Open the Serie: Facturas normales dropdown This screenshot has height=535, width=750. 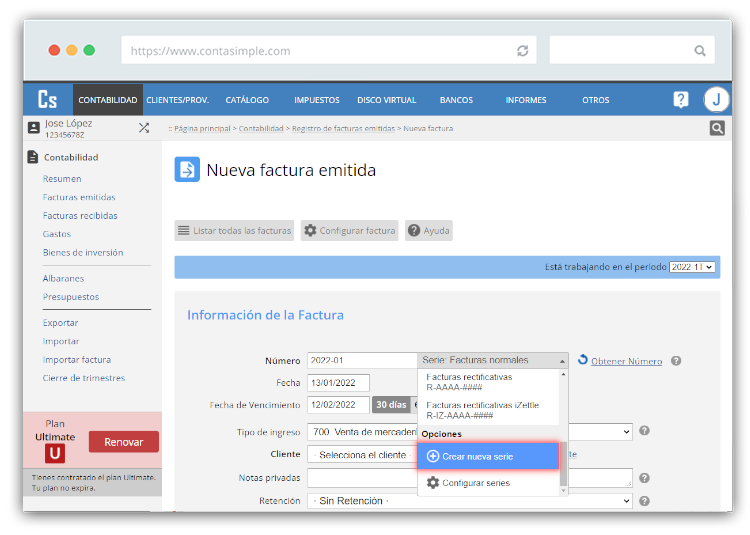pos(493,360)
